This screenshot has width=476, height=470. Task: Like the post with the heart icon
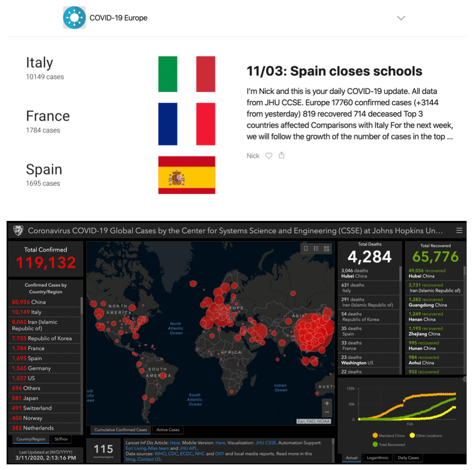coord(269,156)
